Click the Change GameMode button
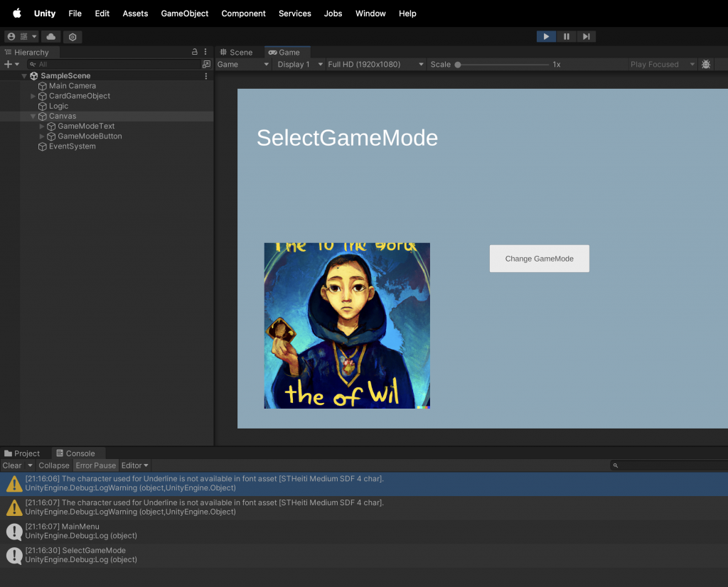Viewport: 728px width, 587px height. [x=539, y=259]
